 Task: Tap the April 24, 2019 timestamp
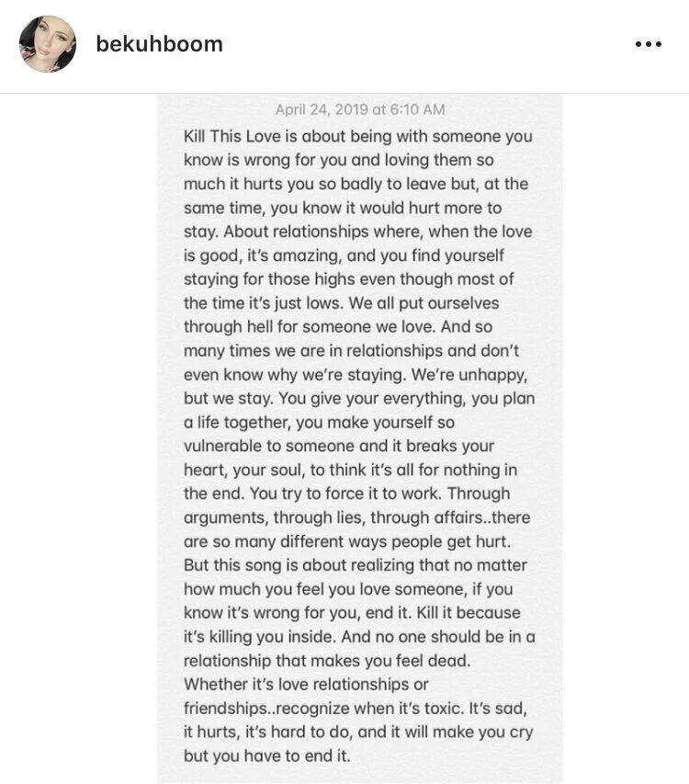(360, 109)
